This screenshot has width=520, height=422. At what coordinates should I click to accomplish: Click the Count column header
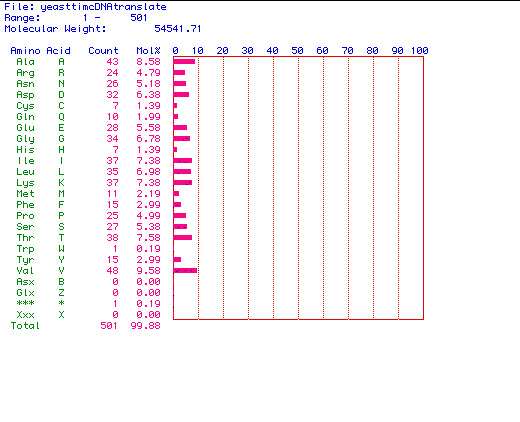click(x=103, y=51)
